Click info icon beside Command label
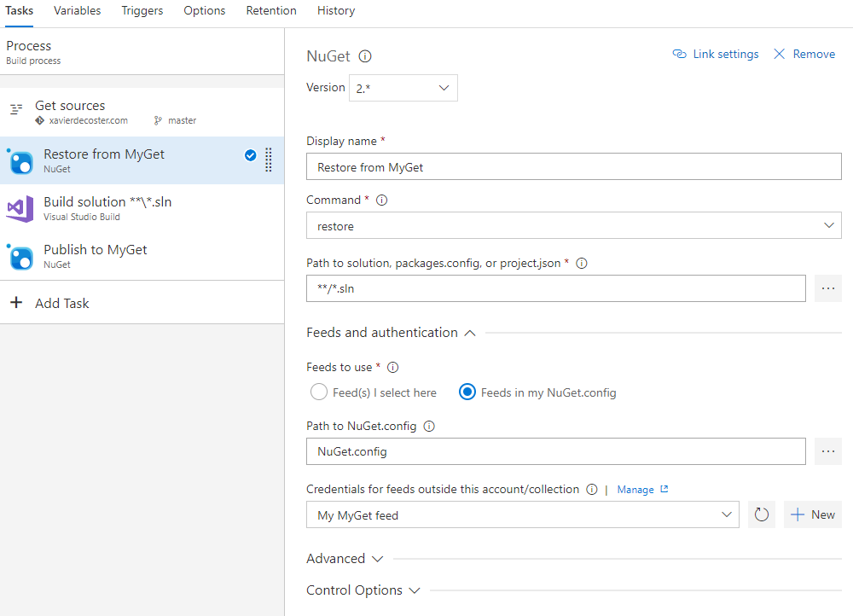853x616 pixels. pyautogui.click(x=381, y=200)
